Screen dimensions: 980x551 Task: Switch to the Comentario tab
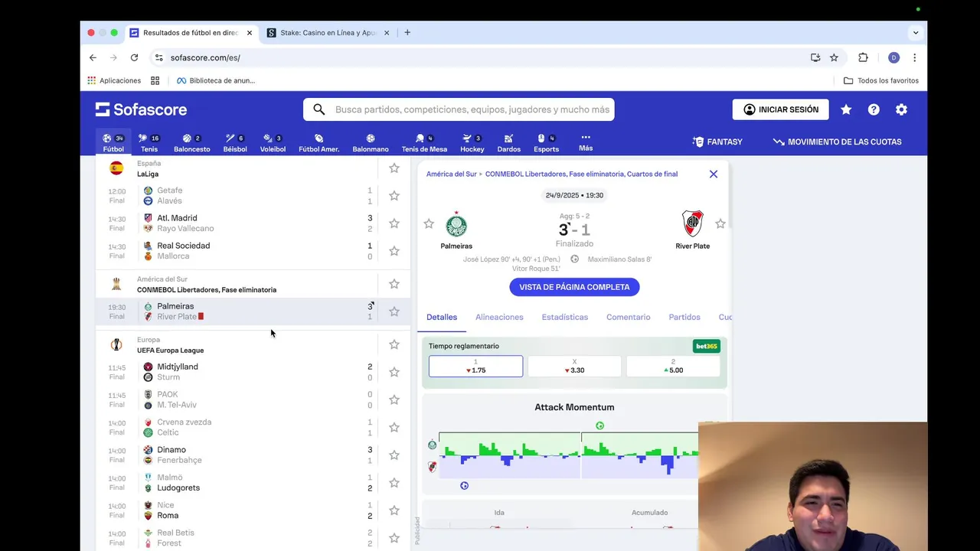coord(629,317)
